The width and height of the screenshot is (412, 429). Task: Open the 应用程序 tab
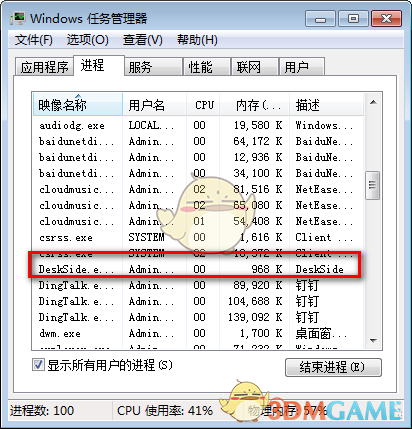44,67
